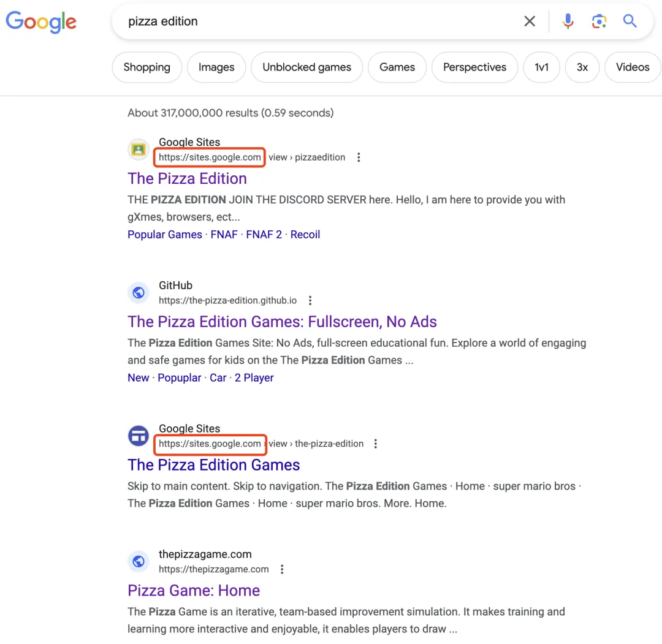Click the Google logo
Image resolution: width=662 pixels, height=644 pixels.
[41, 21]
